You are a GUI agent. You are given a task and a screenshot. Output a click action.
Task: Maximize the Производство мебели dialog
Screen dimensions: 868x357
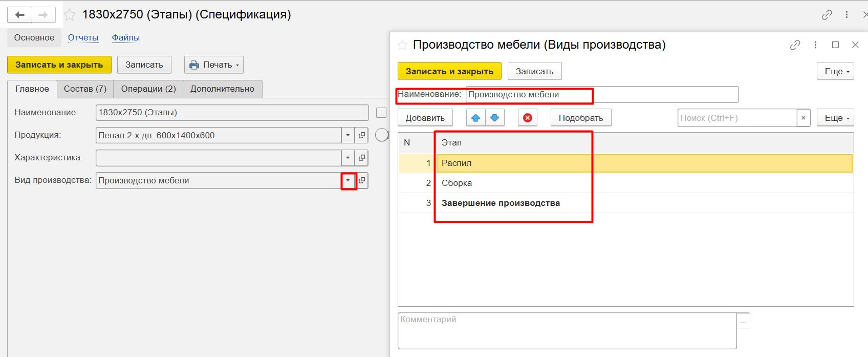(835, 45)
